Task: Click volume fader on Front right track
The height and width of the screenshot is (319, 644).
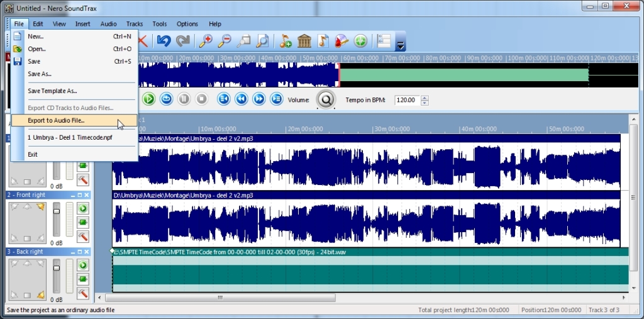Action: click(x=56, y=211)
